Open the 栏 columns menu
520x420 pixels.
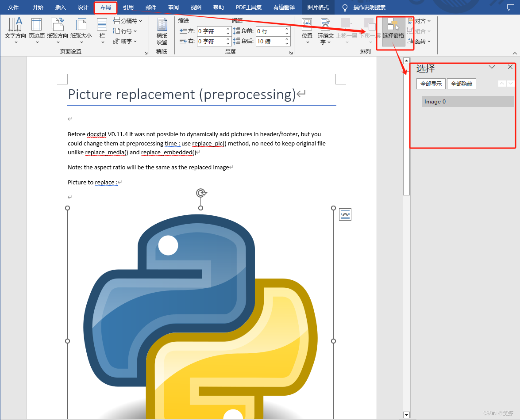pyautogui.click(x=102, y=31)
